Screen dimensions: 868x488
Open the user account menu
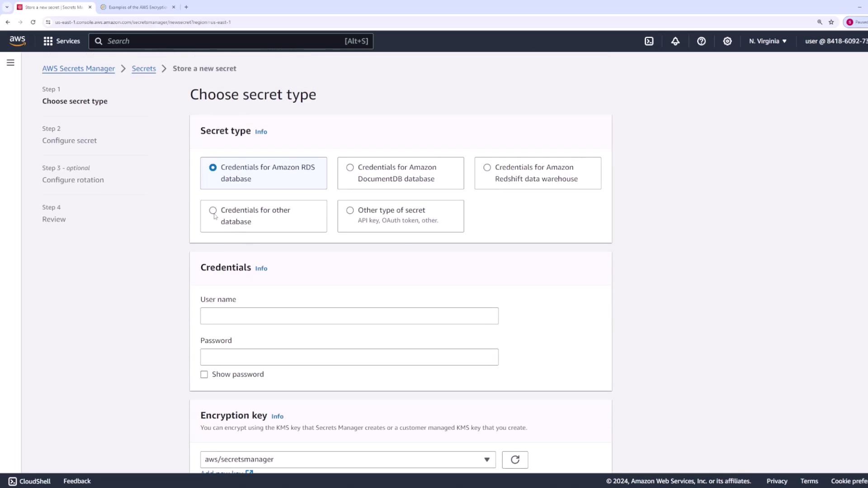[x=835, y=41]
